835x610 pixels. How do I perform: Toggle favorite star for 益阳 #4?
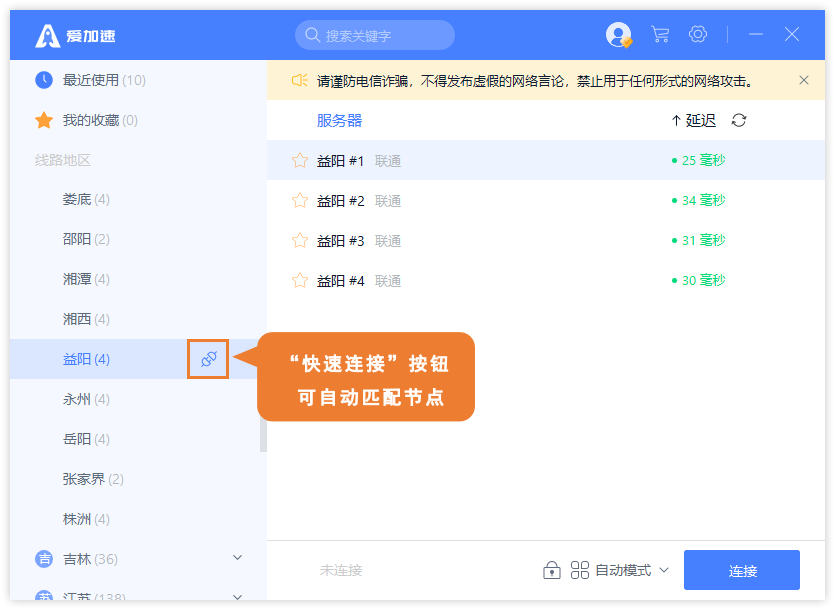coord(299,280)
